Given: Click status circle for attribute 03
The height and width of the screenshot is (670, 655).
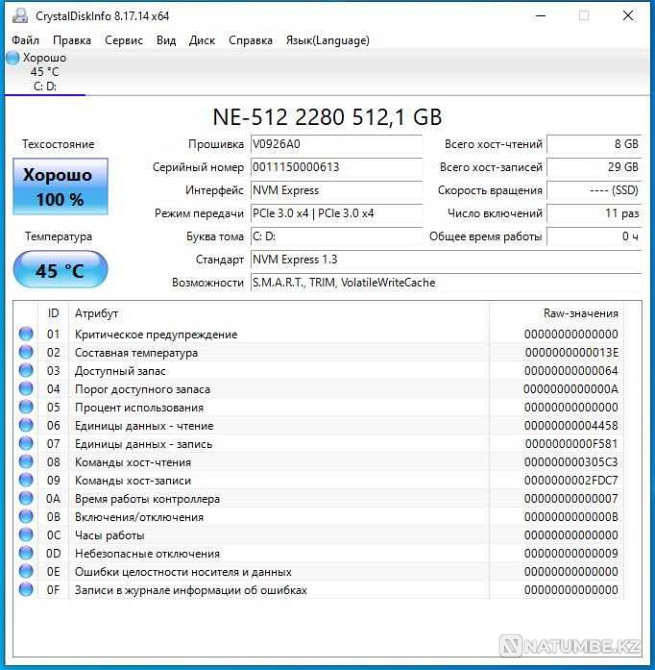Looking at the screenshot, I should tap(26, 370).
